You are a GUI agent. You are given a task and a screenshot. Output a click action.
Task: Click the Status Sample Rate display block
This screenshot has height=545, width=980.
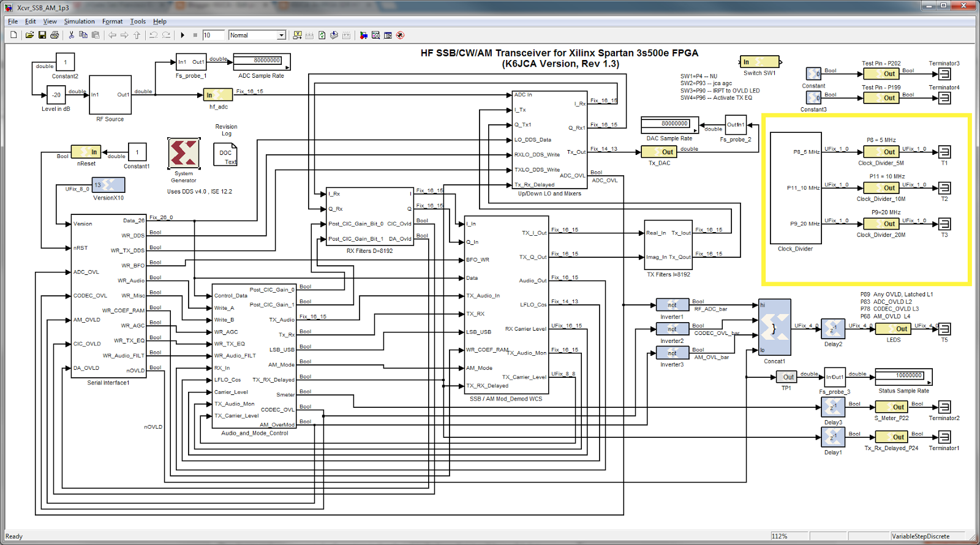pyautogui.click(x=903, y=376)
